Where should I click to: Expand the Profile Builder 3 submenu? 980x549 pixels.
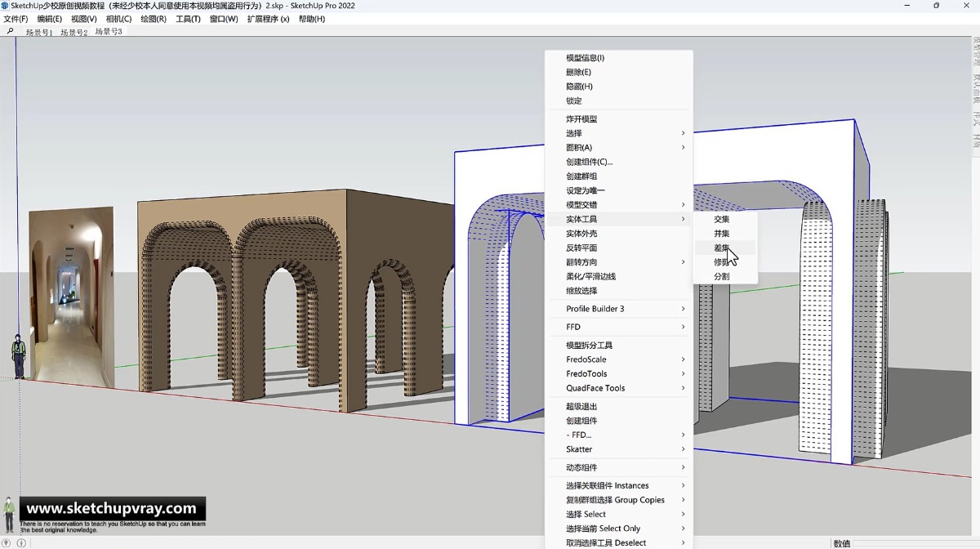pos(618,309)
